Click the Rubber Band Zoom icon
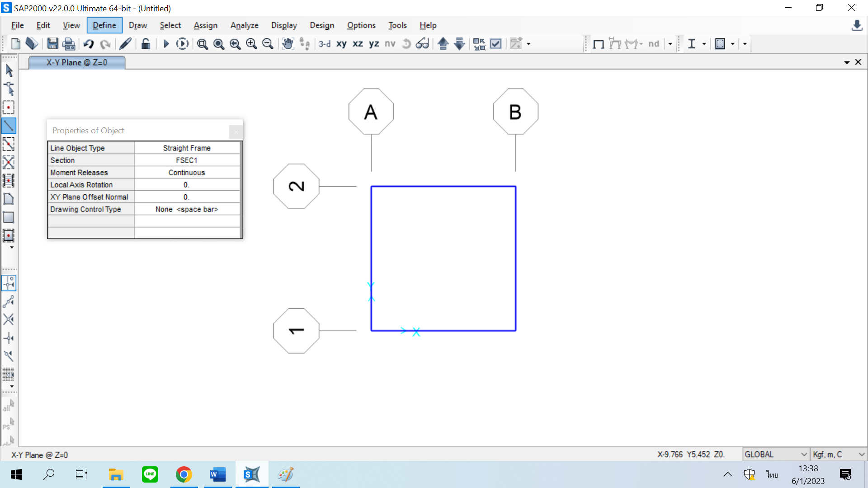 (203, 44)
